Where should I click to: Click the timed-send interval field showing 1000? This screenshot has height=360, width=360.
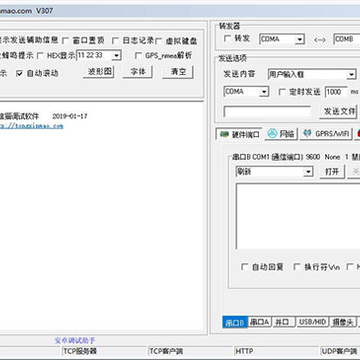click(336, 92)
